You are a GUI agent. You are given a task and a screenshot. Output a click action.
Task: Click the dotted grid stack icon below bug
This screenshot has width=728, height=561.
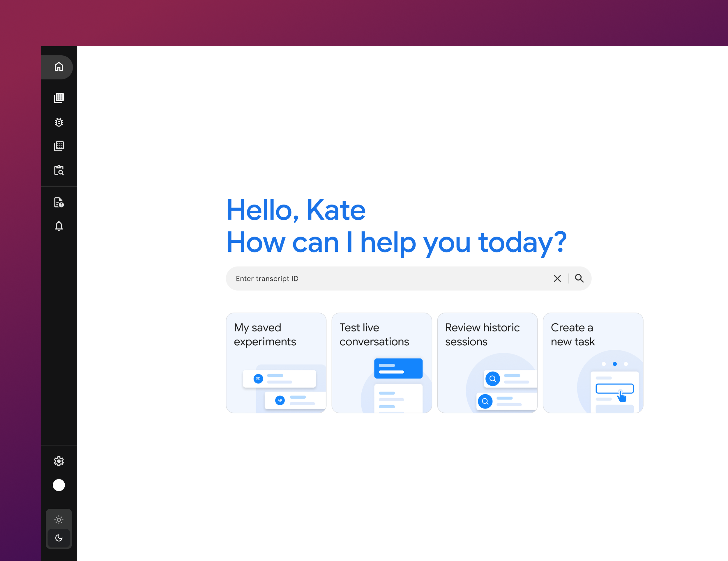(x=59, y=146)
